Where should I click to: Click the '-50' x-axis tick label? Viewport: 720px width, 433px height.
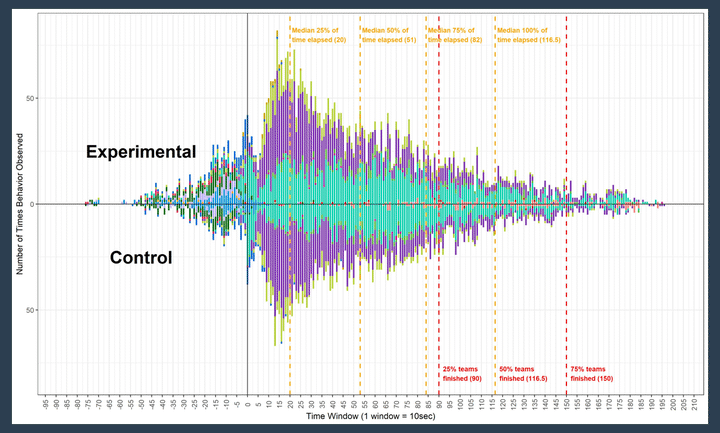[141, 404]
